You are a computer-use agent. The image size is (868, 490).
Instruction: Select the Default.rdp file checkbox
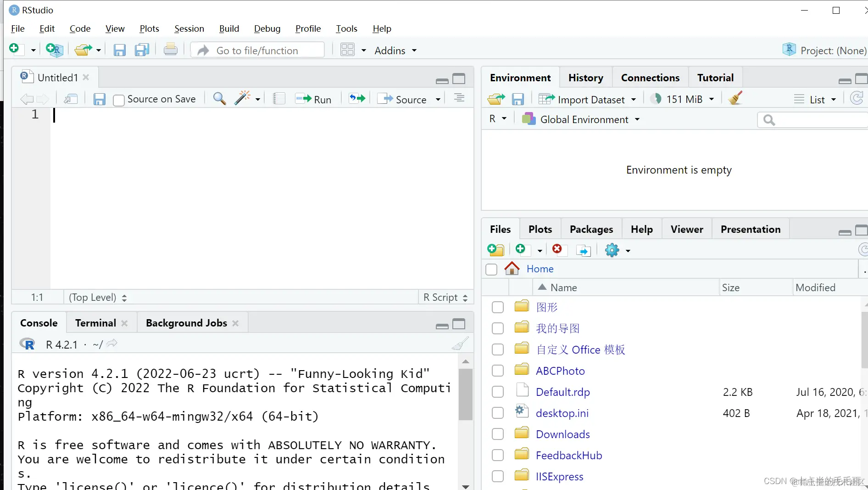pos(498,392)
